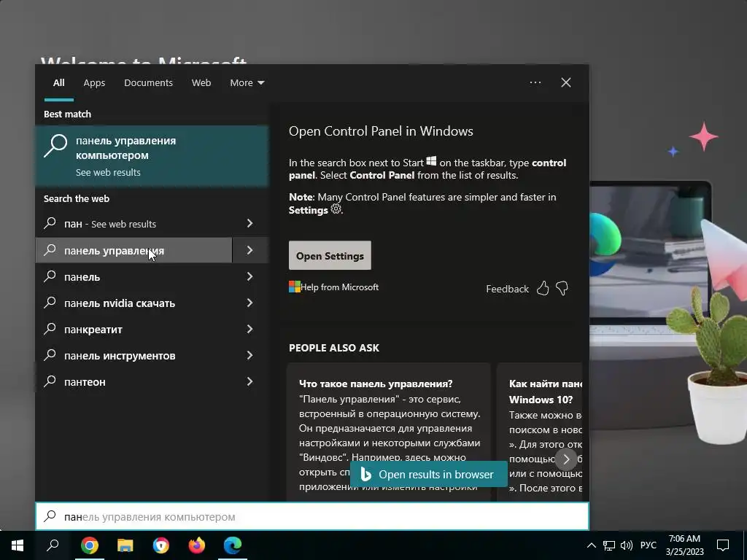The height and width of the screenshot is (560, 747).
Task: Open the Windows Start menu
Action: [x=18, y=545]
